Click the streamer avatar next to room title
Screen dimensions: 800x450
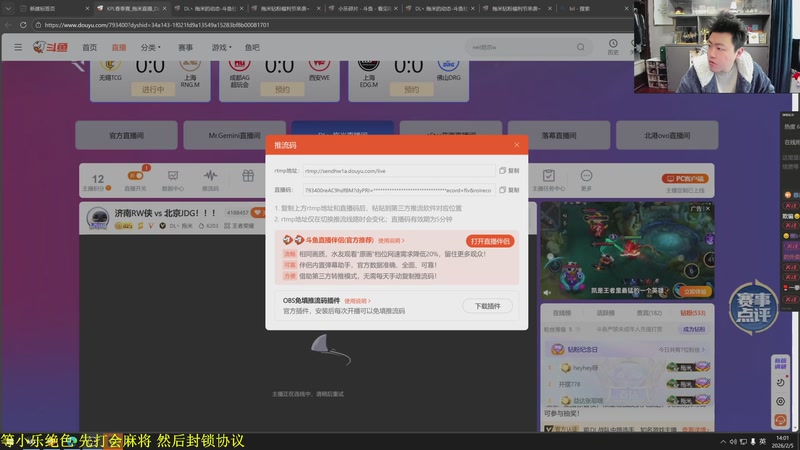97,218
